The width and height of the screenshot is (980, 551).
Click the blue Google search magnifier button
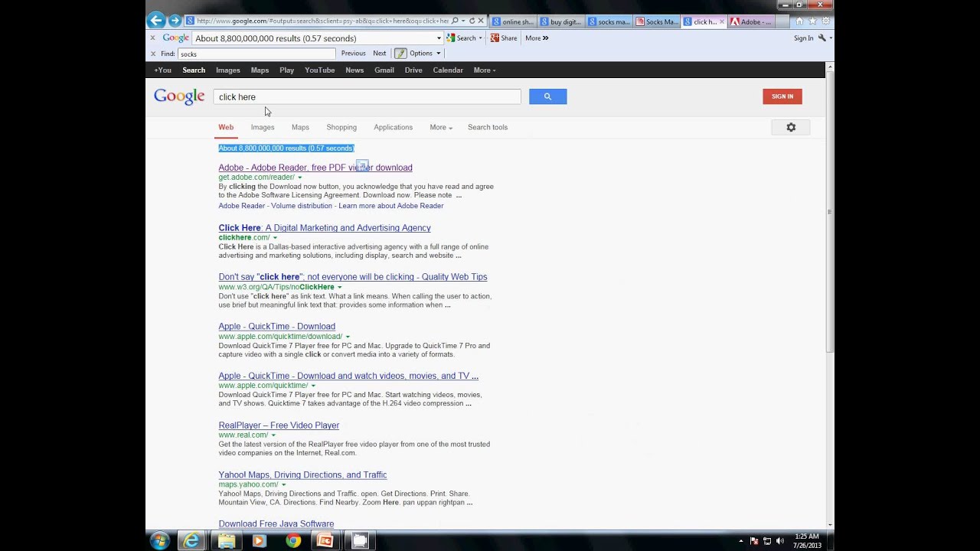pos(547,96)
